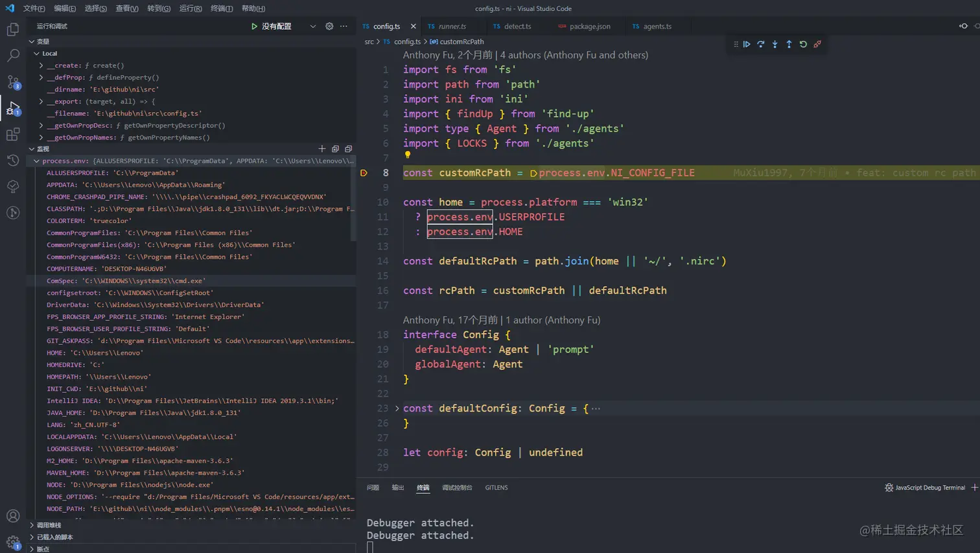Click the open changes icon at editor top right
The width and height of the screenshot is (980, 553).
963,27
